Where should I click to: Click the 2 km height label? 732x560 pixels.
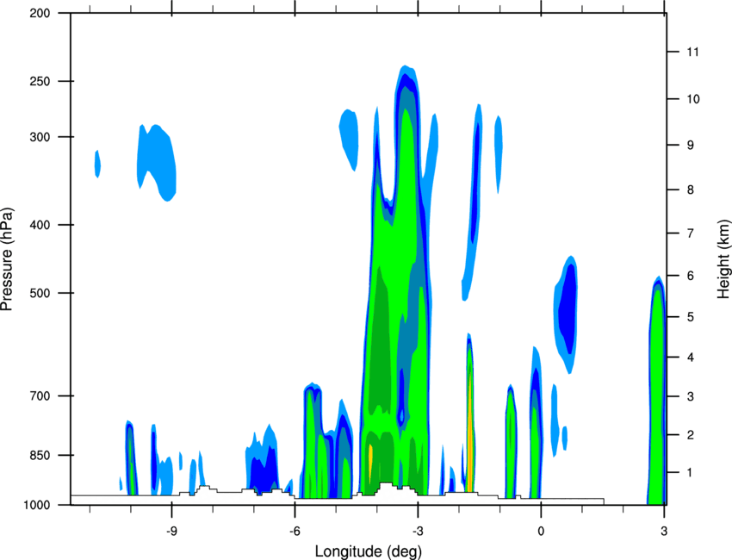click(x=691, y=435)
